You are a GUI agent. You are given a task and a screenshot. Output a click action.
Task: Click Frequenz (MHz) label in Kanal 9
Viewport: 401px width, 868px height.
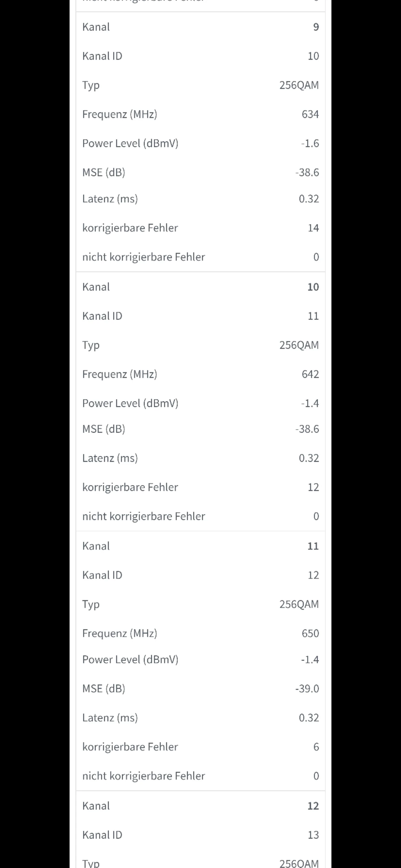[120, 114]
